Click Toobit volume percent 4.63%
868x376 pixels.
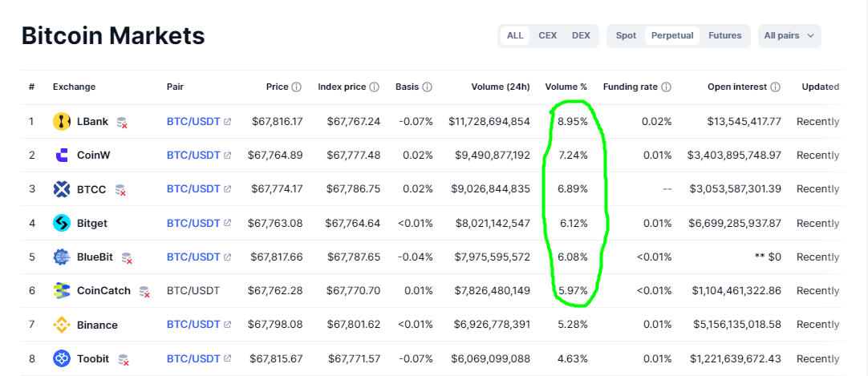[573, 359]
